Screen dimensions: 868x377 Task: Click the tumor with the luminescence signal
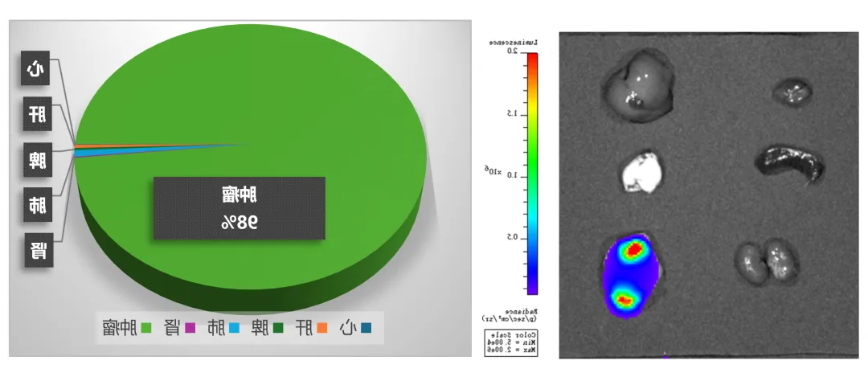(630, 273)
